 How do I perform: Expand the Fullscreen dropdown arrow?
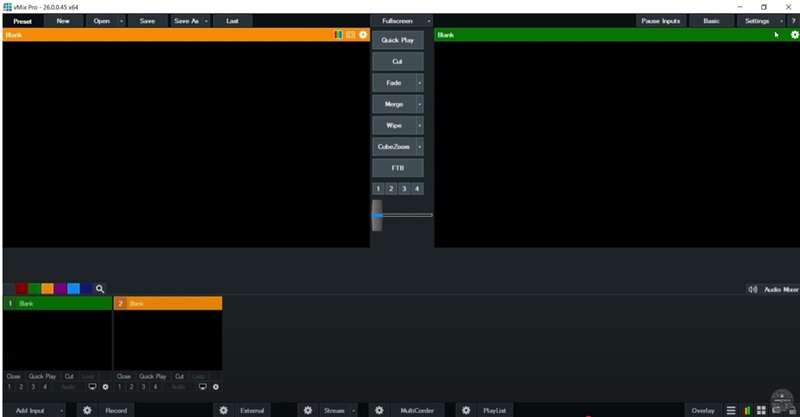click(429, 21)
